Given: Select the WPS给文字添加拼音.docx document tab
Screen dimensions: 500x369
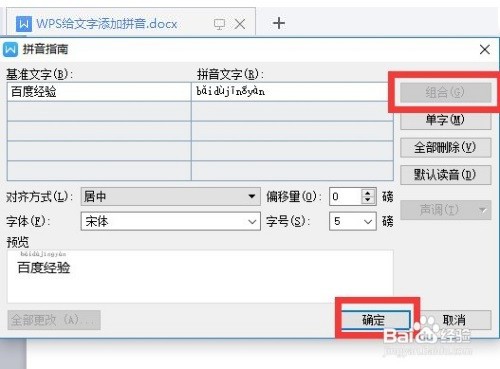Looking at the screenshot, I should coord(131,23).
